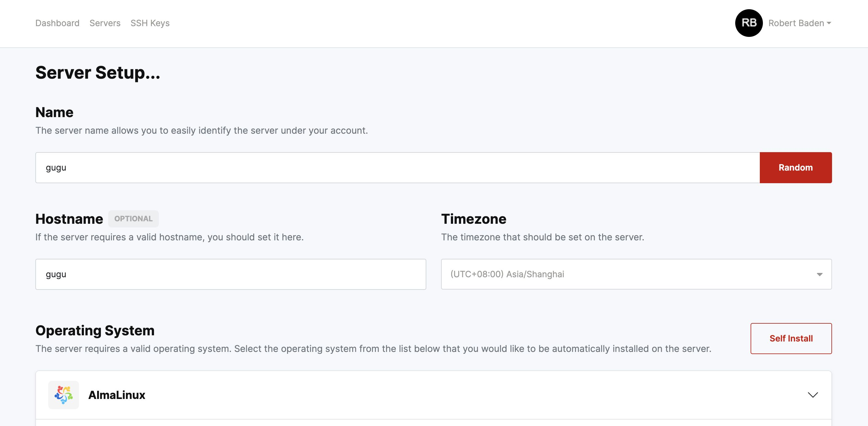Open the Dashboard page
868x426 pixels.
point(57,23)
